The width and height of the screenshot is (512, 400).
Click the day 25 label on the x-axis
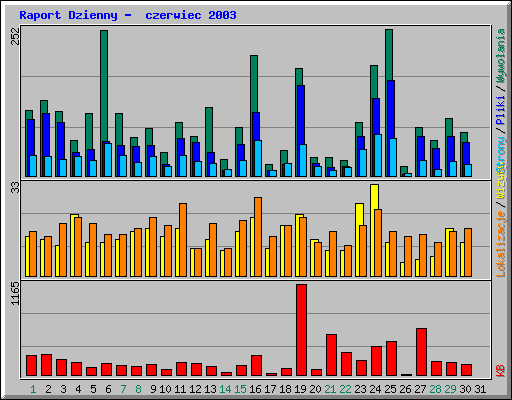390,389
